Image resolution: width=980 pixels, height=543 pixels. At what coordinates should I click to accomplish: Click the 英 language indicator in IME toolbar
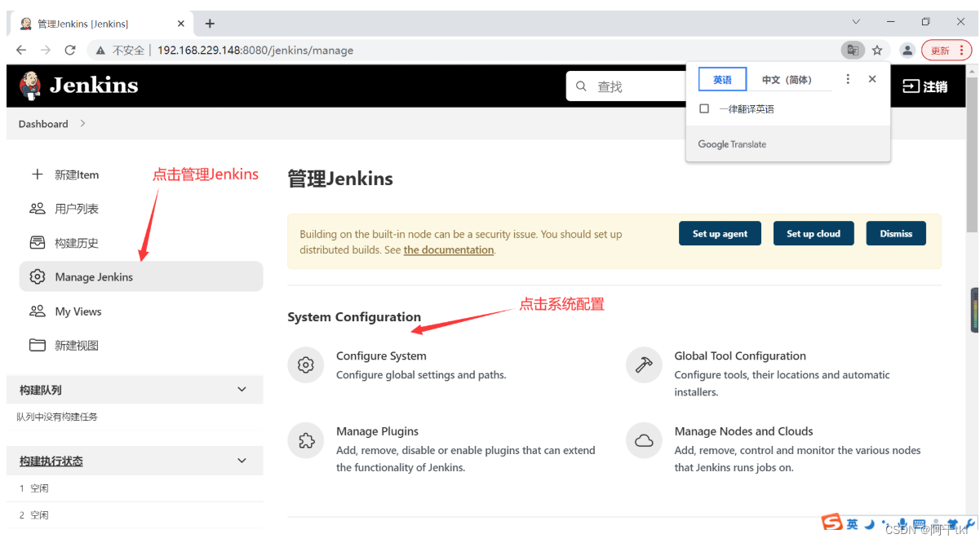pyautogui.click(x=852, y=524)
